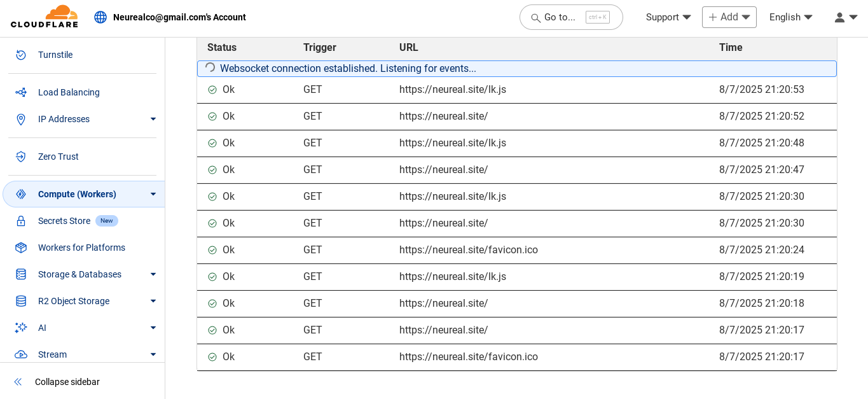Click the R2 Object Storage icon

pyautogui.click(x=21, y=301)
